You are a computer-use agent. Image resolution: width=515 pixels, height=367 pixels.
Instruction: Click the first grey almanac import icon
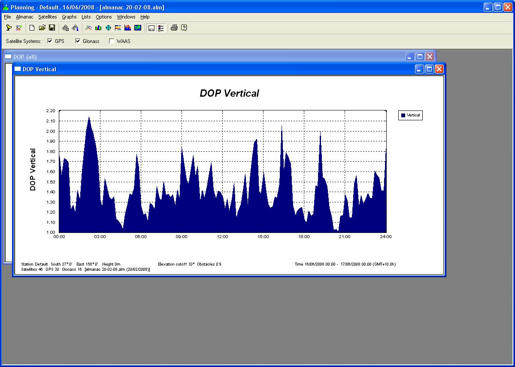(65, 28)
